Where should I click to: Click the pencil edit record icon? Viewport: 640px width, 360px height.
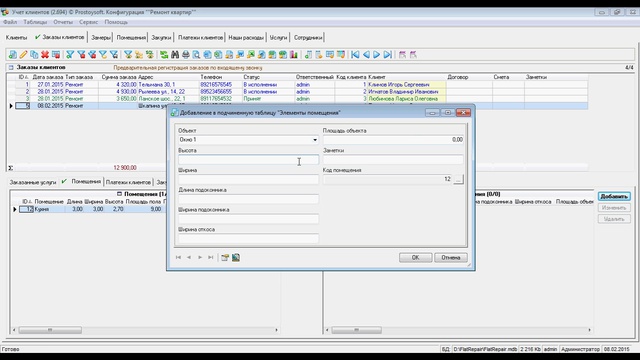23,54
